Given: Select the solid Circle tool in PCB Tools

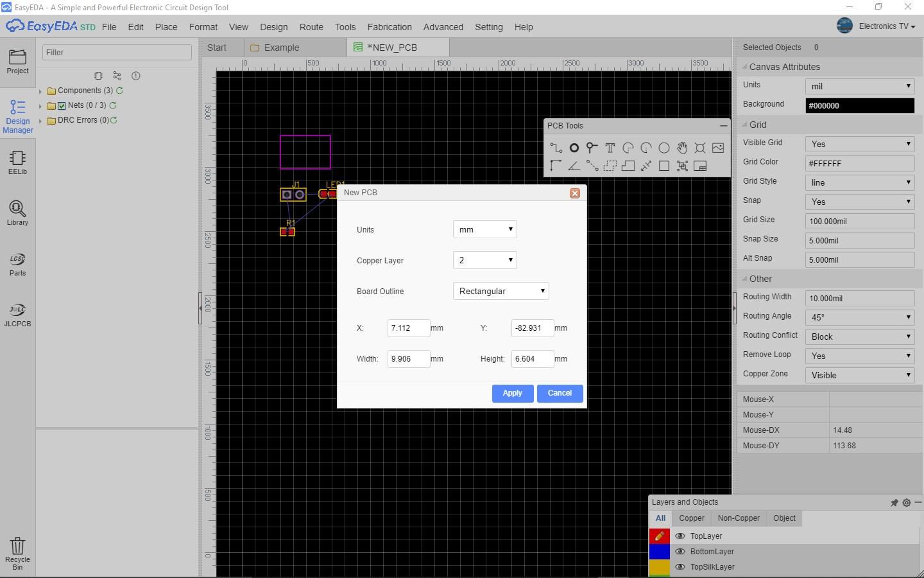Looking at the screenshot, I should (664, 148).
